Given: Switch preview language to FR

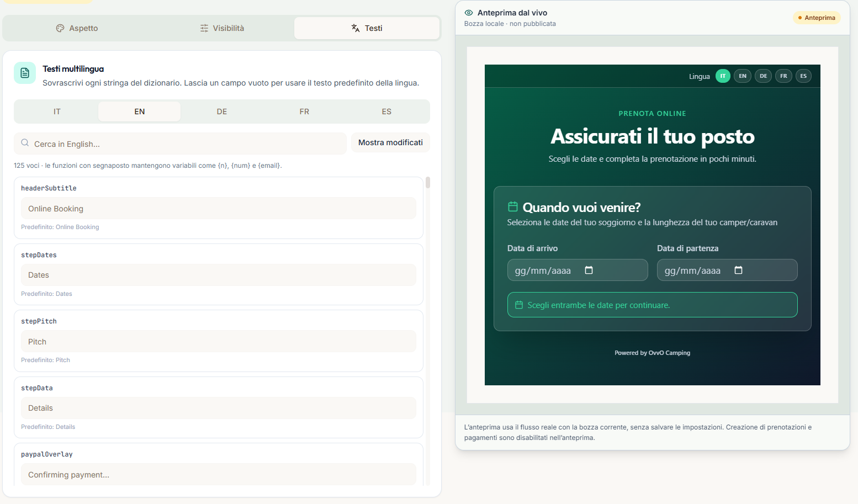Looking at the screenshot, I should [783, 76].
